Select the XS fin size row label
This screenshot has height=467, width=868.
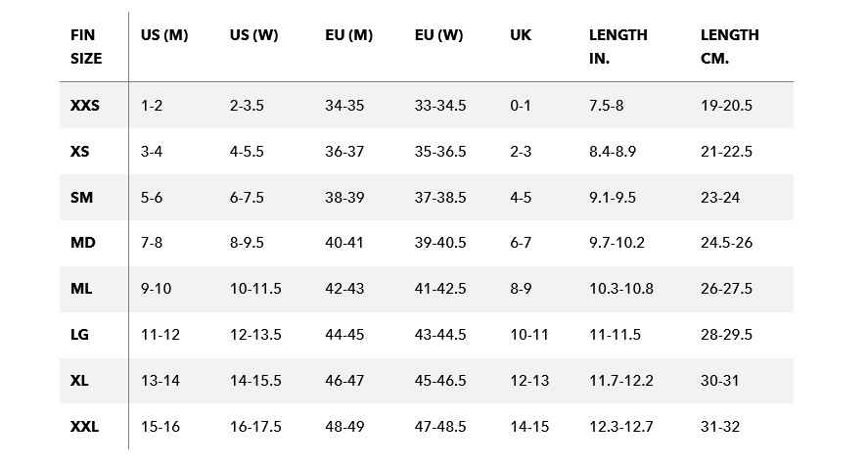coord(80,152)
